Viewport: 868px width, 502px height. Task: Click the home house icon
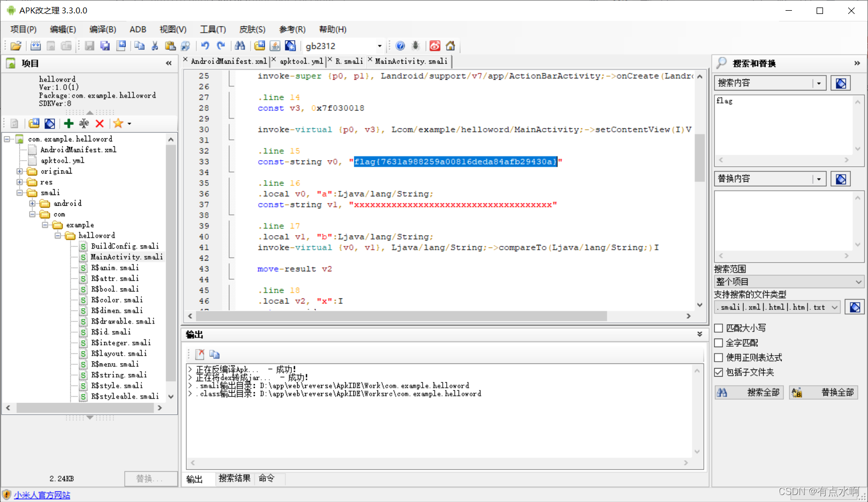[450, 46]
